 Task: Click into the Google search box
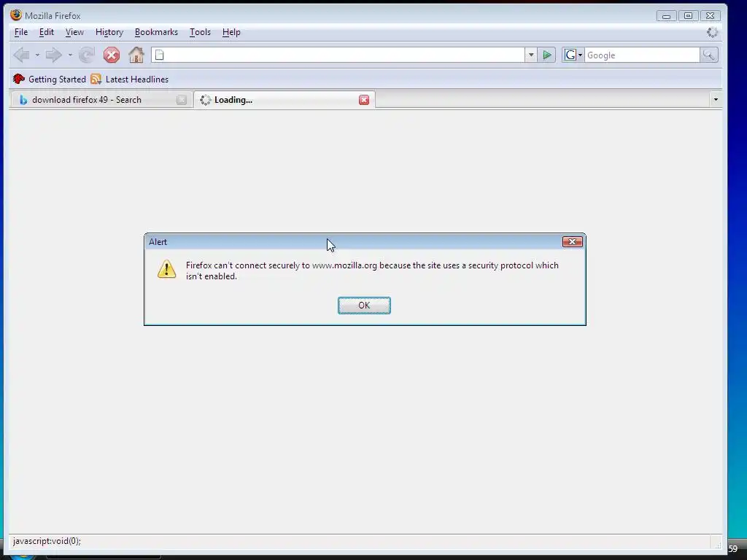point(642,55)
